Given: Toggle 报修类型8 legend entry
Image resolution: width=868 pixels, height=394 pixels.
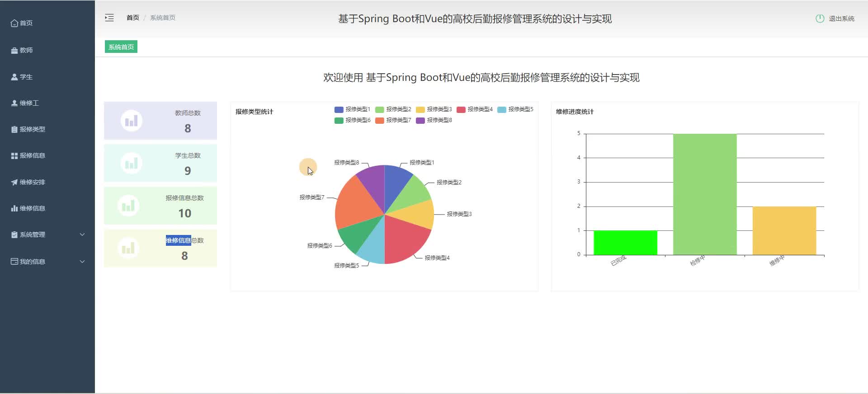Looking at the screenshot, I should [434, 120].
